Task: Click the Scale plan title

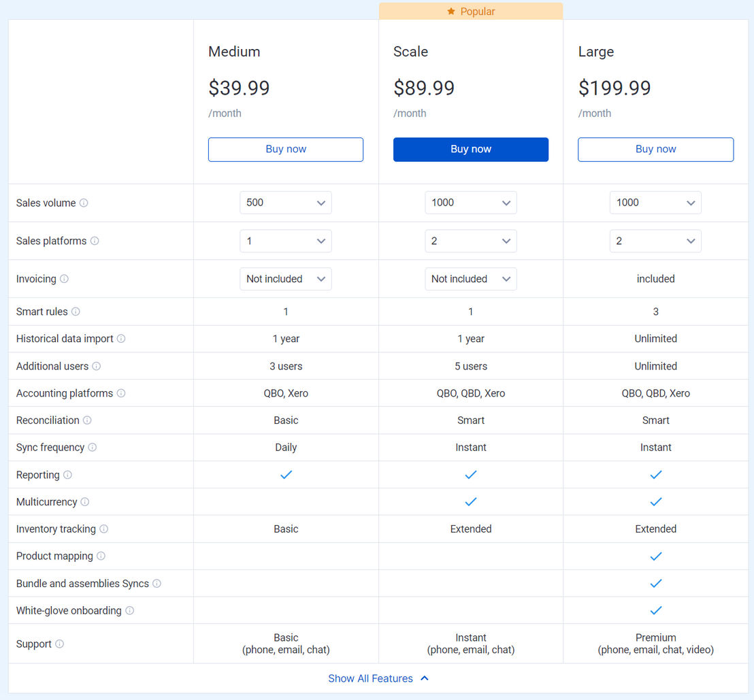Action: pyautogui.click(x=410, y=52)
